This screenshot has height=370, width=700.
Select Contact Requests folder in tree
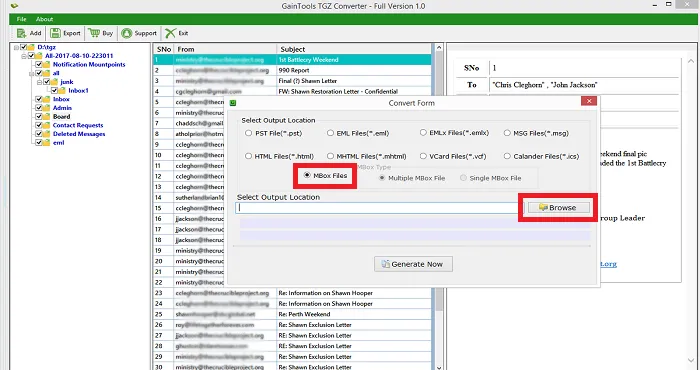click(x=78, y=125)
